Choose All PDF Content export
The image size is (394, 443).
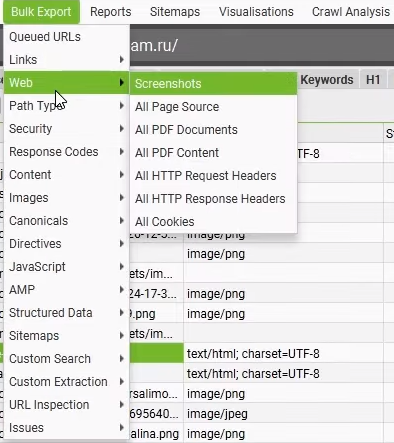pyautogui.click(x=213, y=153)
